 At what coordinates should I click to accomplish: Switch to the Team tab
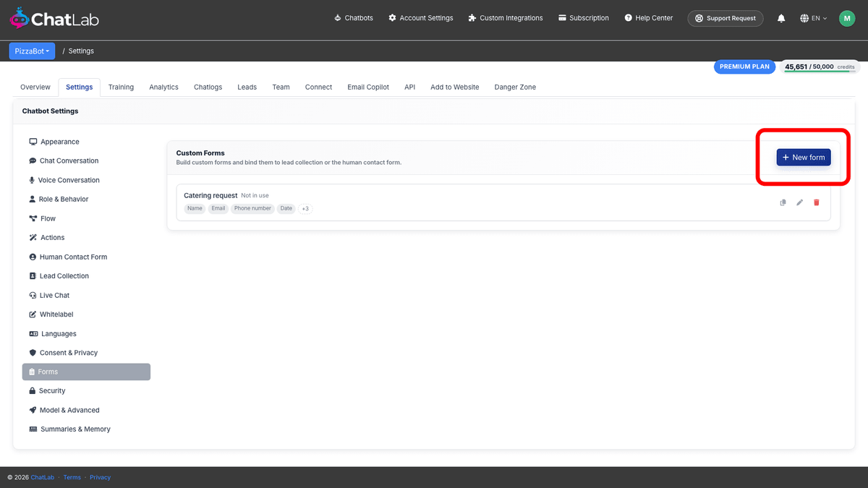(x=281, y=87)
